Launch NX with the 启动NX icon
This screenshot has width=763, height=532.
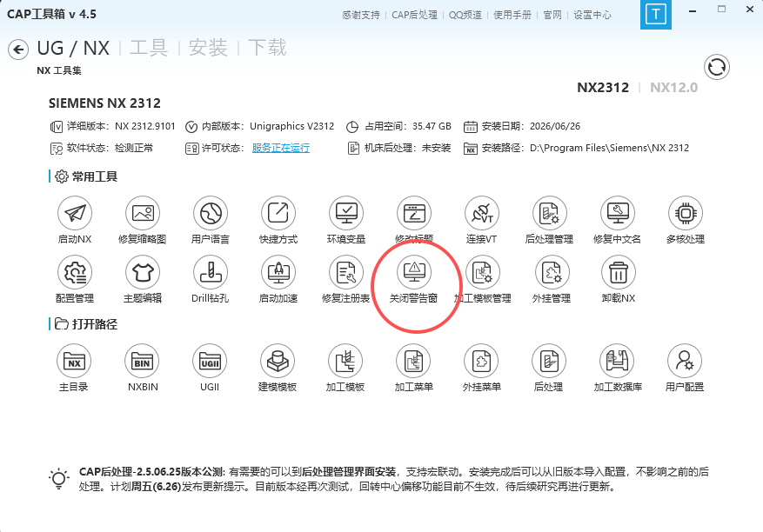point(75,213)
